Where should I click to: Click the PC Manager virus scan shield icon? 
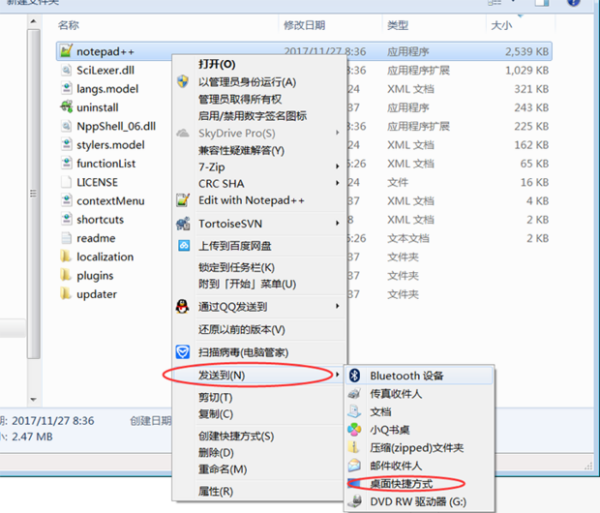tap(183, 352)
